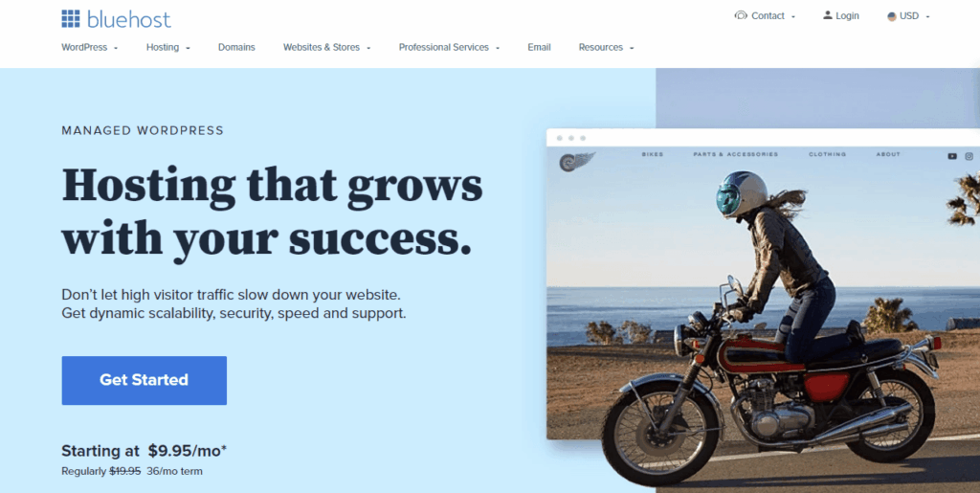Click the Get Started button
Image resolution: width=980 pixels, height=493 pixels.
144,381
